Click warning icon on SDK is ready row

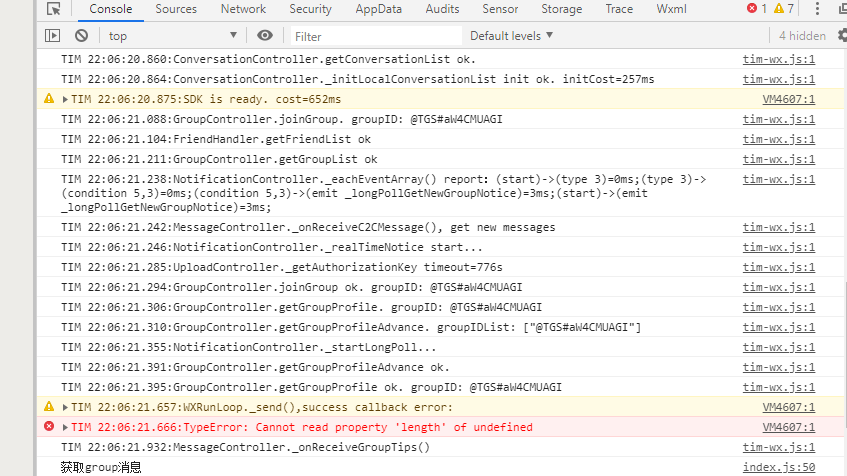[x=49, y=99]
